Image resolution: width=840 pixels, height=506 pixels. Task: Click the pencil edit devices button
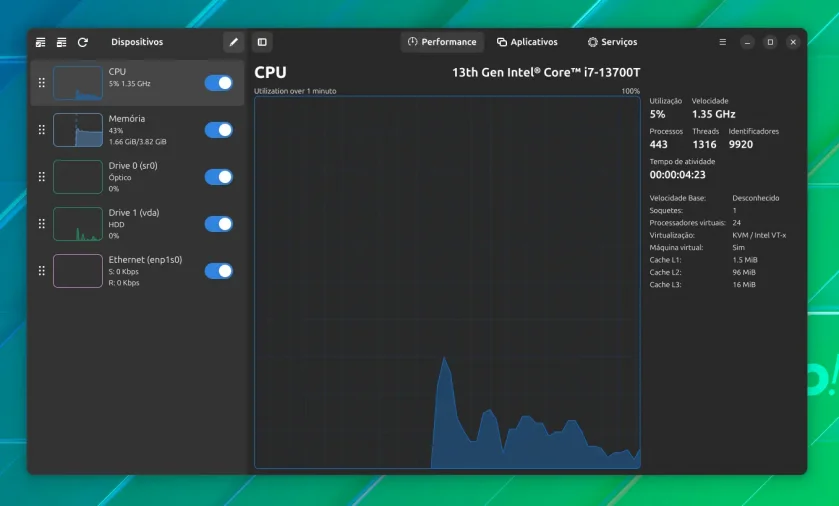(234, 42)
